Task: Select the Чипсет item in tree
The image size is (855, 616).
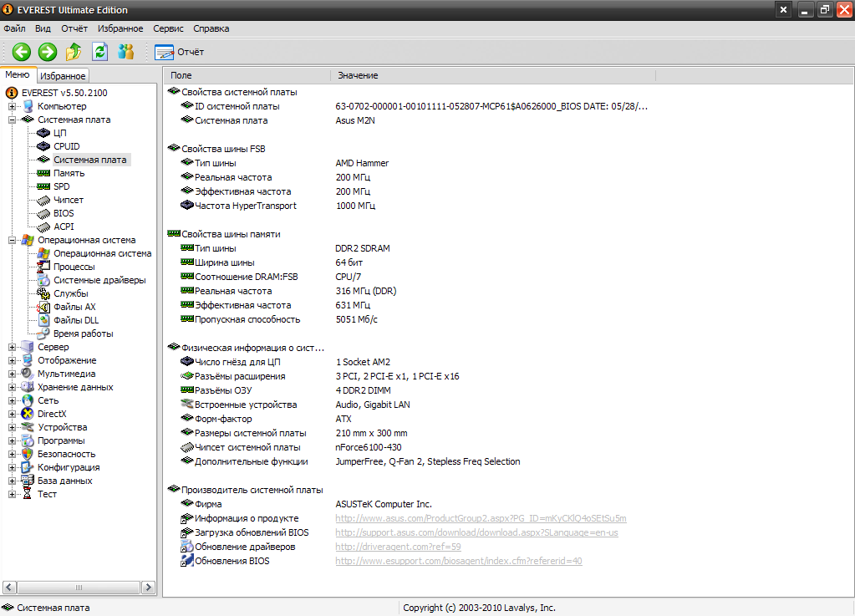Action: click(x=68, y=200)
